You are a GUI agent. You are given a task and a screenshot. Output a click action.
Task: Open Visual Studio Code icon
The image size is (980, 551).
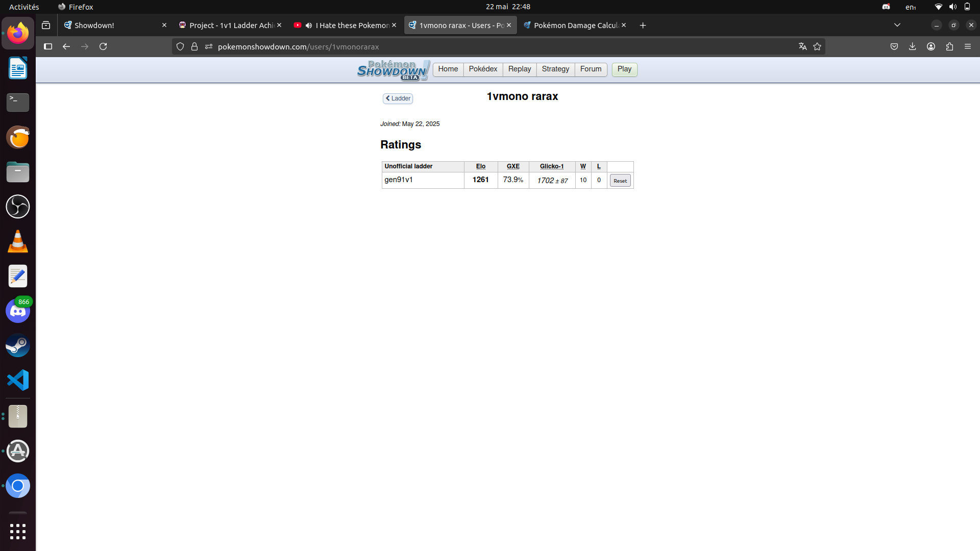point(18,380)
